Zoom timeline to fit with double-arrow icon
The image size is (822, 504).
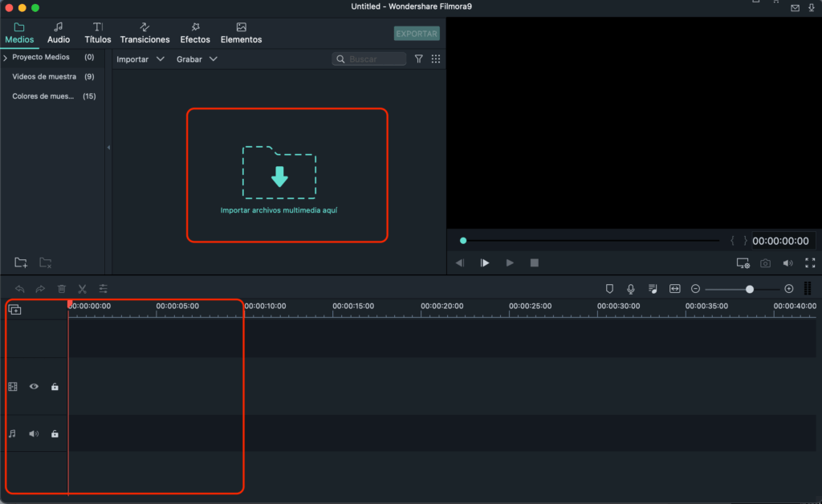pyautogui.click(x=674, y=288)
